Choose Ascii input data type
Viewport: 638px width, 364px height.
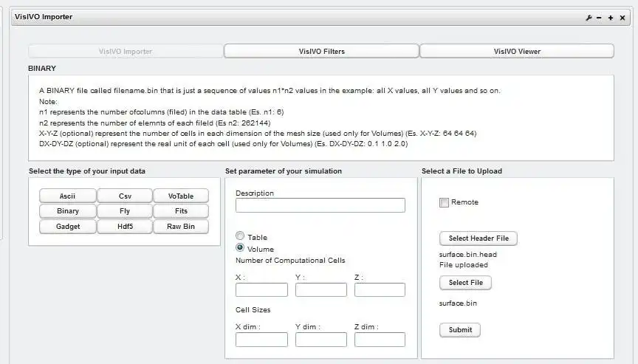pos(67,196)
